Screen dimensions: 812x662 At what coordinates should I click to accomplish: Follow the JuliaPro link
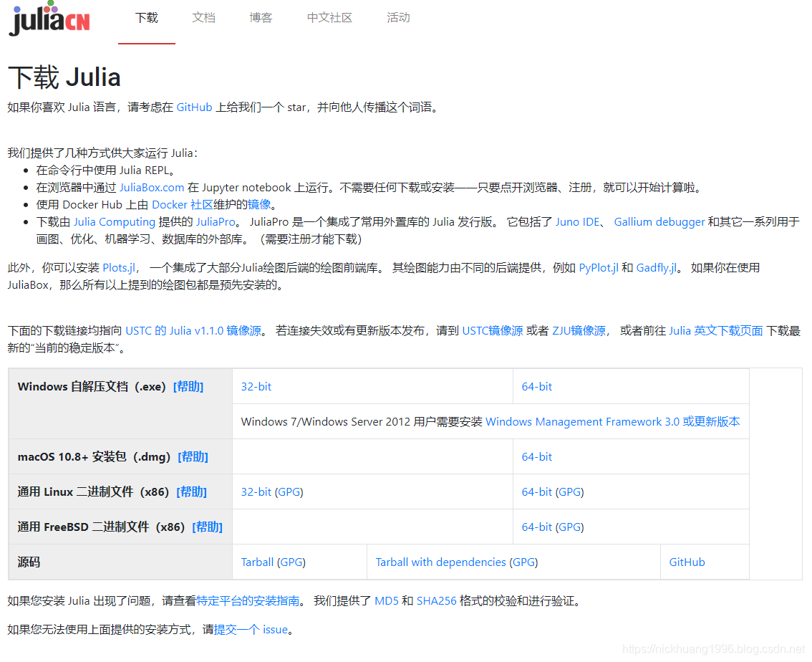(x=216, y=222)
